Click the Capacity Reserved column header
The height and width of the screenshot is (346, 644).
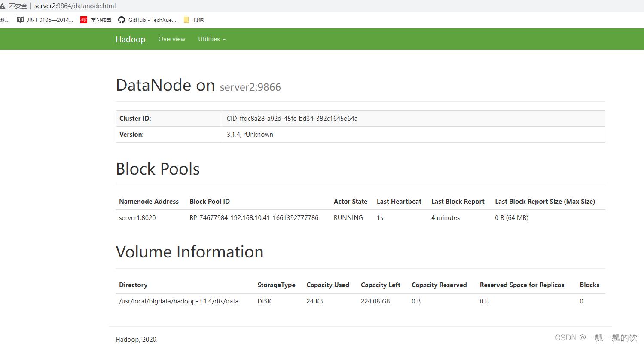(439, 285)
